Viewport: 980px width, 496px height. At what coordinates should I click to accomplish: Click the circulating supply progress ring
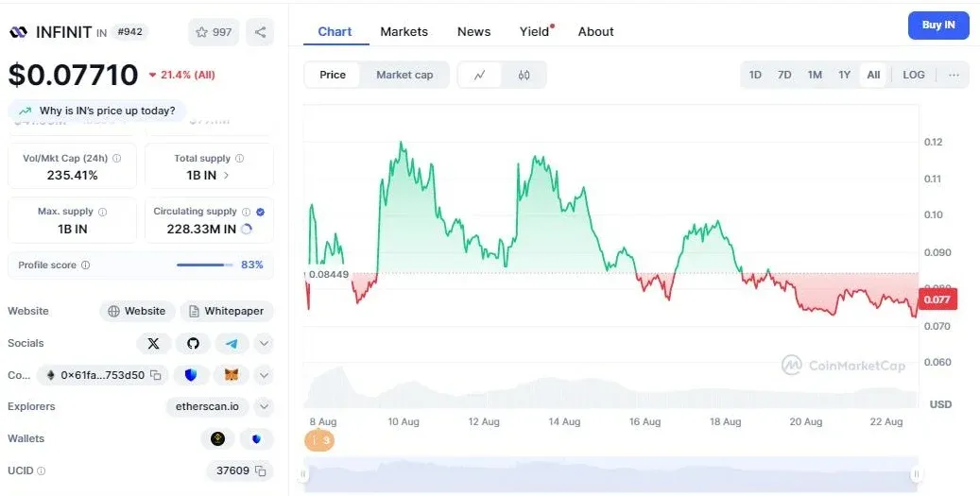[x=247, y=230]
